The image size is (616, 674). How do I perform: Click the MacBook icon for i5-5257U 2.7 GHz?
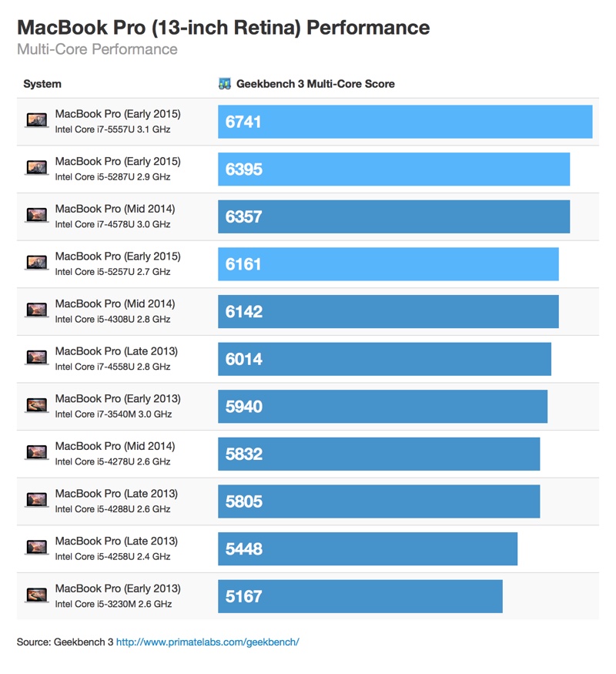pyautogui.click(x=36, y=263)
